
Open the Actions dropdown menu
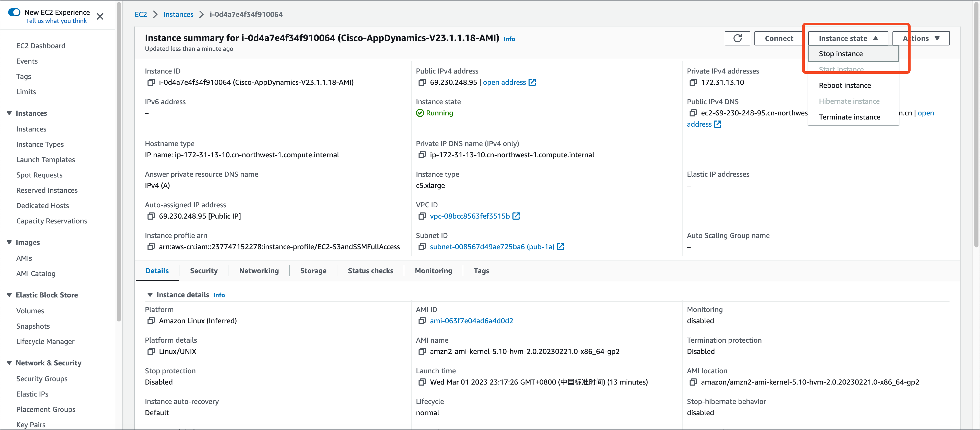coord(921,39)
